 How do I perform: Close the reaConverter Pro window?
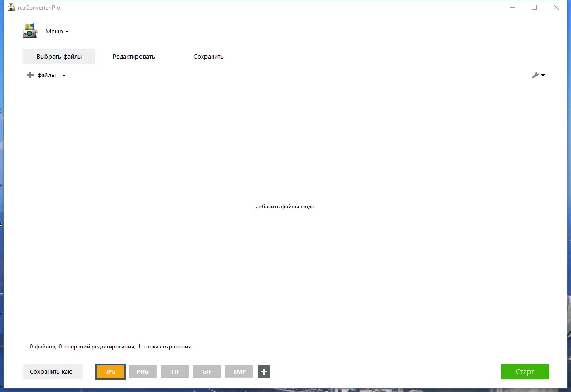point(556,7)
